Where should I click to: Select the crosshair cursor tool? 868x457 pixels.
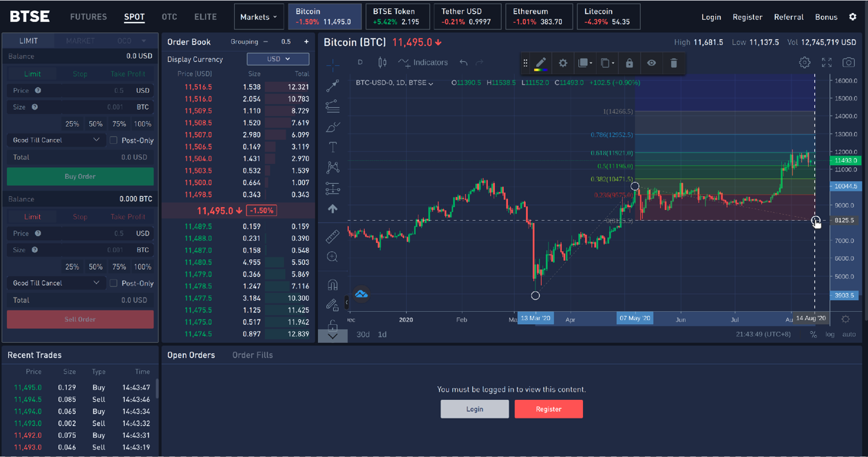[x=332, y=65]
